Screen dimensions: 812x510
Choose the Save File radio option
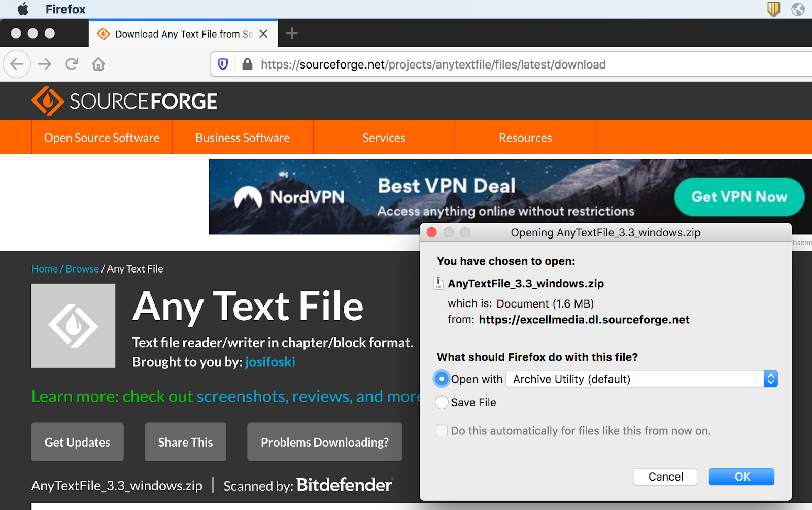tap(442, 402)
